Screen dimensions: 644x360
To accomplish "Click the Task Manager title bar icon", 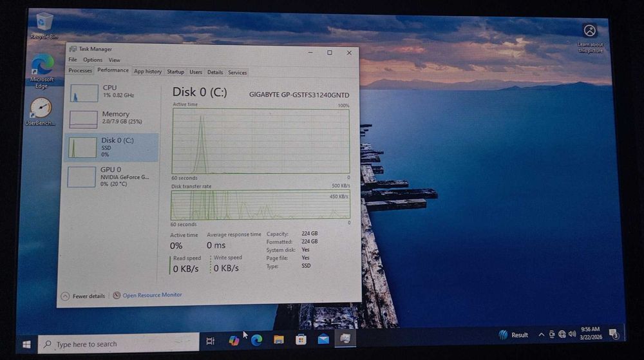I will pyautogui.click(x=73, y=49).
